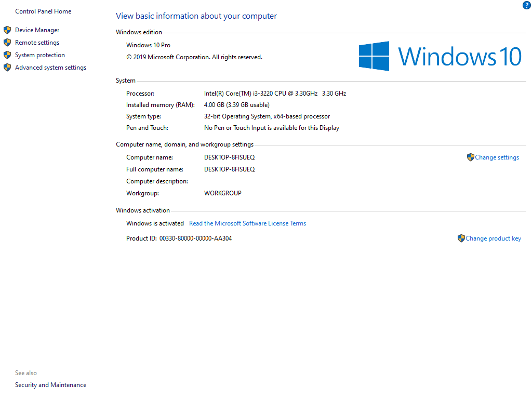Click the shield icon next to Change settings

(x=470, y=157)
